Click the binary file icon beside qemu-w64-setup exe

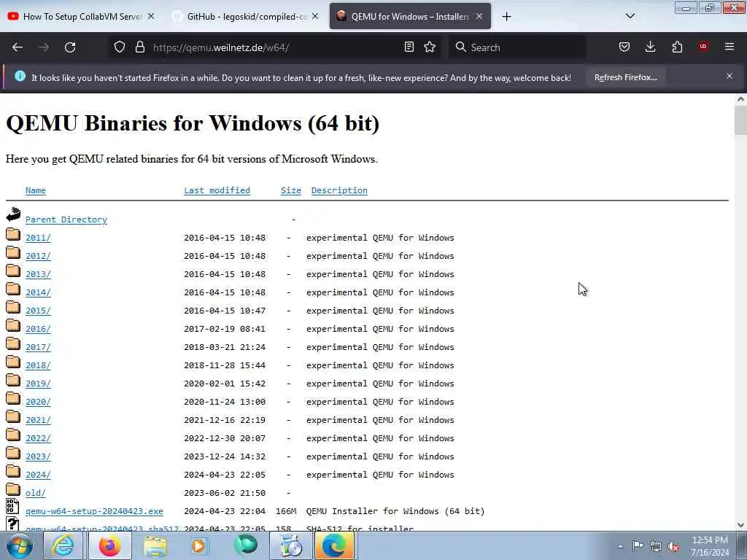(13, 506)
